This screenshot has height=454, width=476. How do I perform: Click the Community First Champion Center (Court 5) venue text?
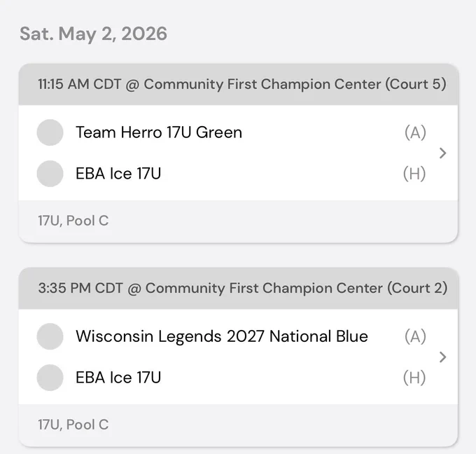click(x=295, y=85)
